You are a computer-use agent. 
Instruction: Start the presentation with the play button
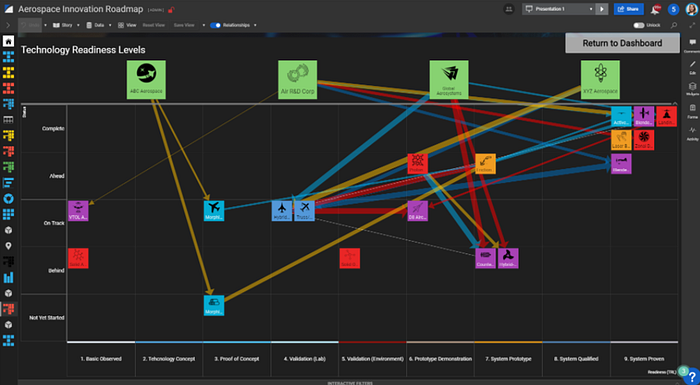click(x=602, y=9)
